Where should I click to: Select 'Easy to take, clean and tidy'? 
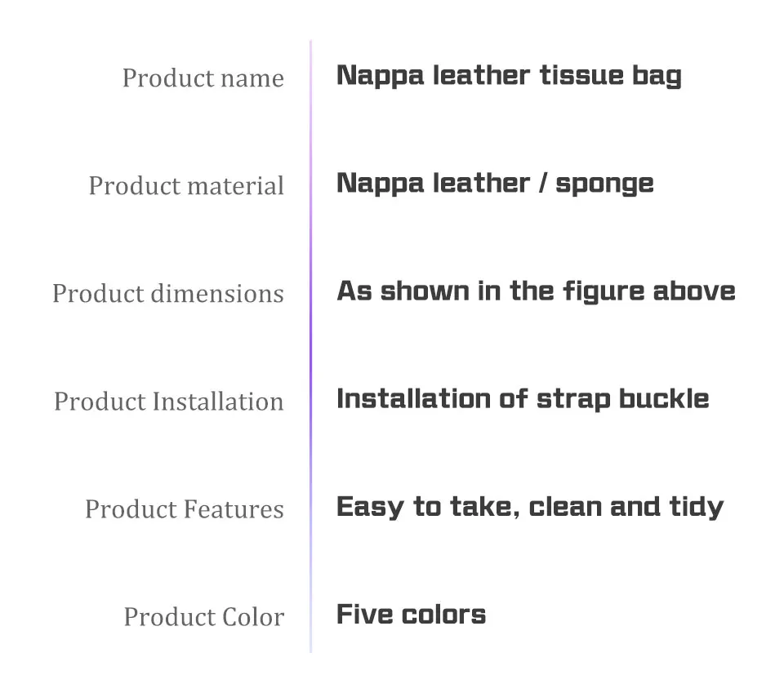530,508
